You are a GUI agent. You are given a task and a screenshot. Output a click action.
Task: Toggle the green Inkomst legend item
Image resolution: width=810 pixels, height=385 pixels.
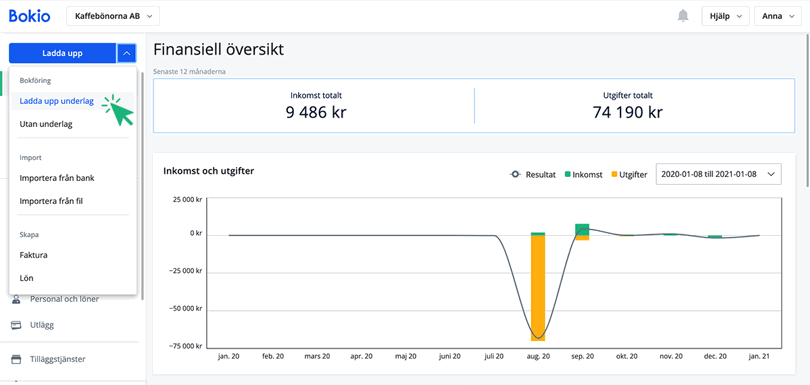pyautogui.click(x=583, y=175)
